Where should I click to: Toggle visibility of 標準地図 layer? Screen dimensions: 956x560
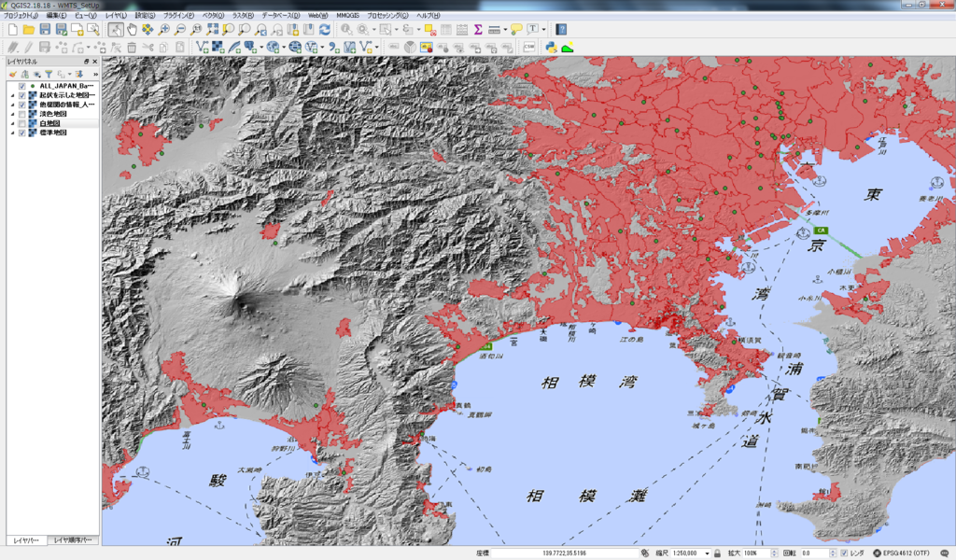point(22,133)
